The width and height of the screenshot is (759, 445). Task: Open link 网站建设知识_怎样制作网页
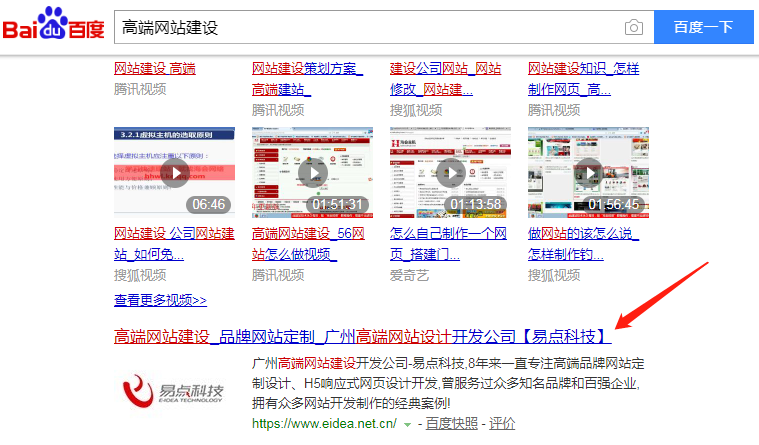tap(583, 79)
